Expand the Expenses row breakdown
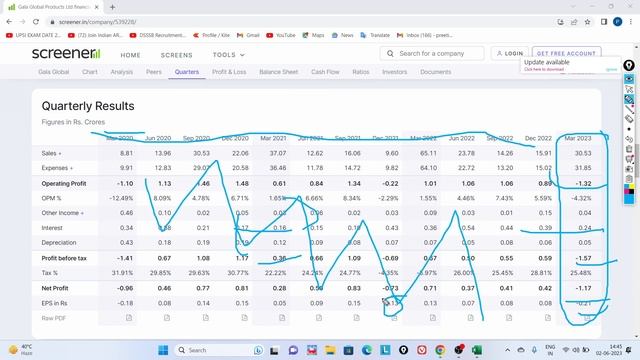Viewport: 640px width, 360px height. coord(57,168)
